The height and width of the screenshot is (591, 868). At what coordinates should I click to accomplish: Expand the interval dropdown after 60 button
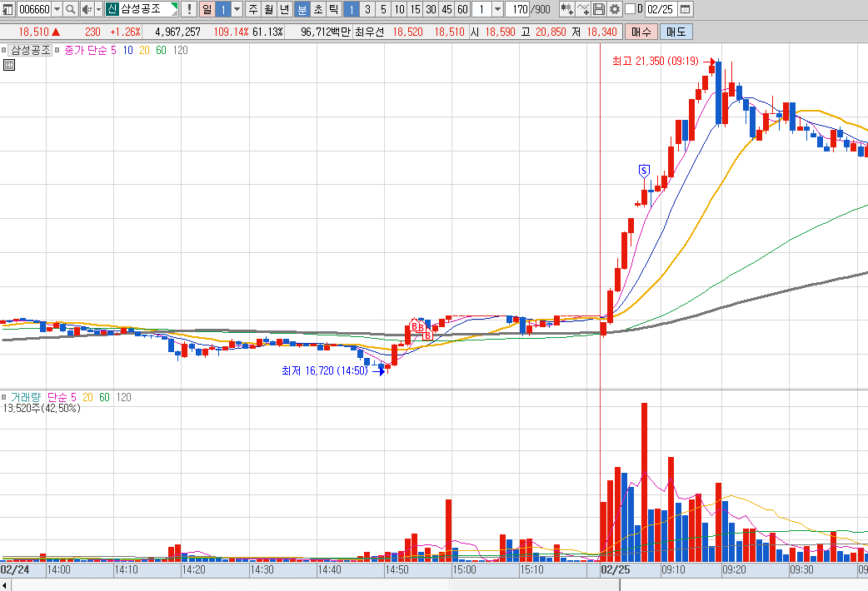pos(497,9)
